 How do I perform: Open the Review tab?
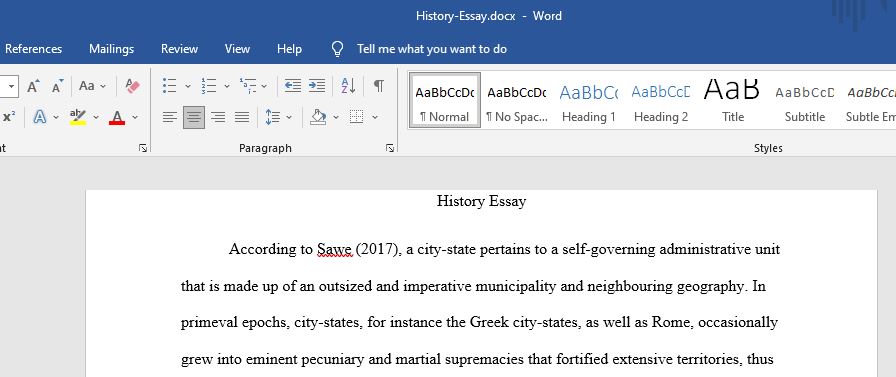pyautogui.click(x=179, y=49)
